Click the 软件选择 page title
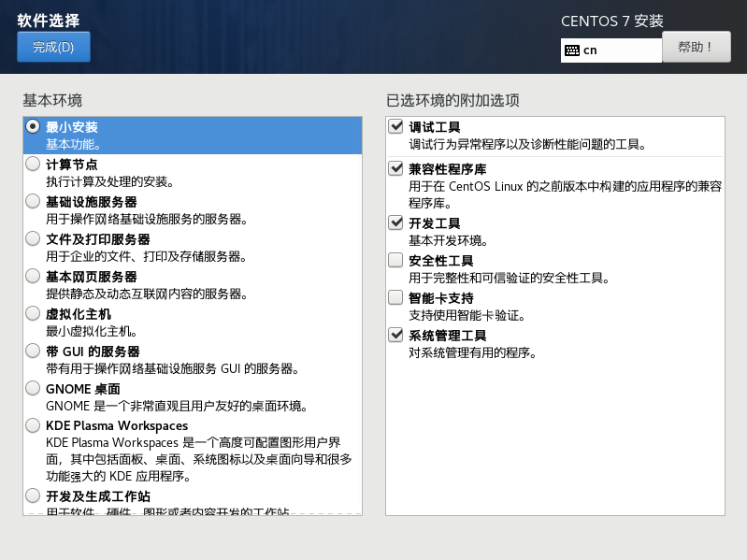 click(x=49, y=21)
